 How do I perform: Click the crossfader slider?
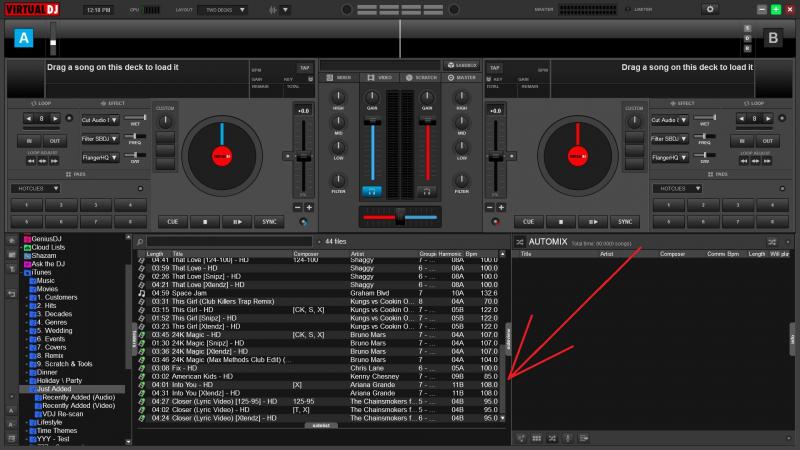(x=400, y=217)
